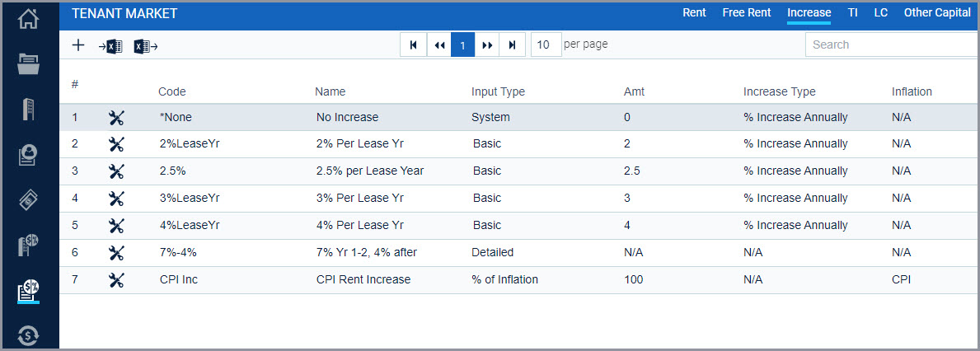Switch to the Rent tab

694,12
